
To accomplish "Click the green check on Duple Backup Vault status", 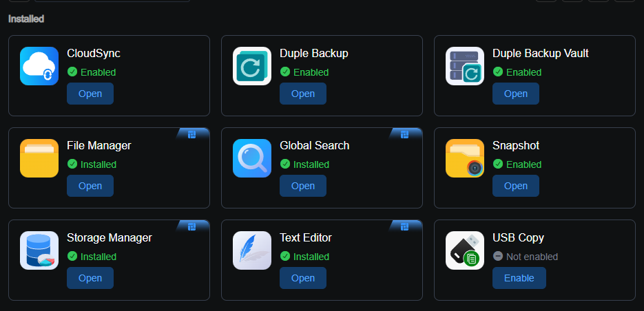I will [x=498, y=72].
